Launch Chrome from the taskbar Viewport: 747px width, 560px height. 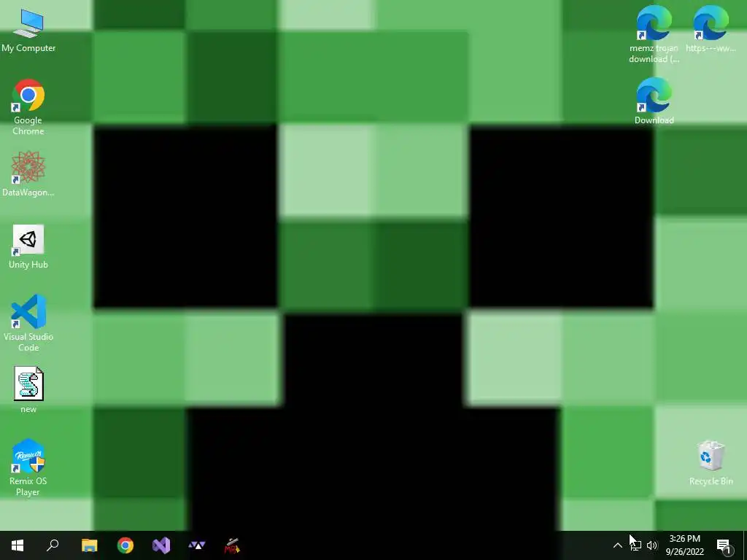pyautogui.click(x=125, y=545)
